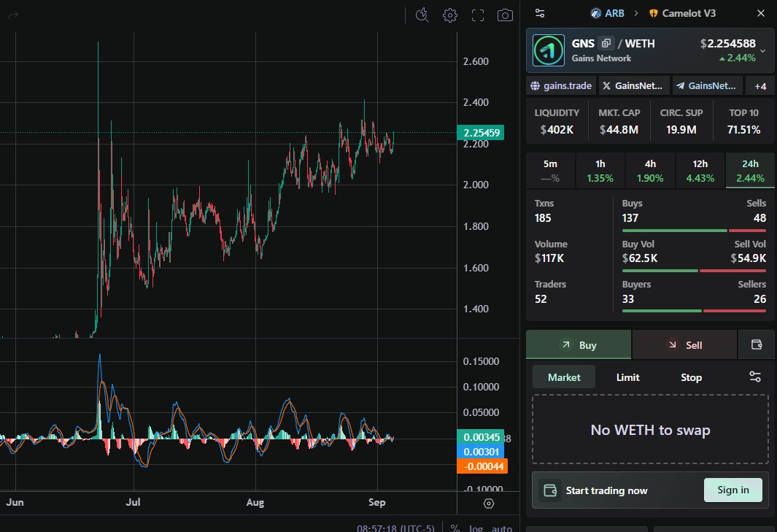Click current price label 2.25459
The width and height of the screenshot is (777, 532).
coord(481,132)
